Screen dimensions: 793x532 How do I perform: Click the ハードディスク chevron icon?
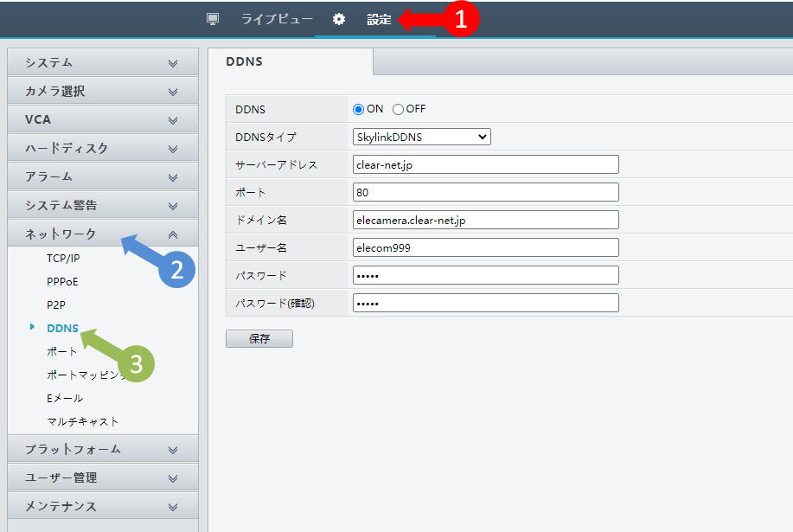point(173,149)
